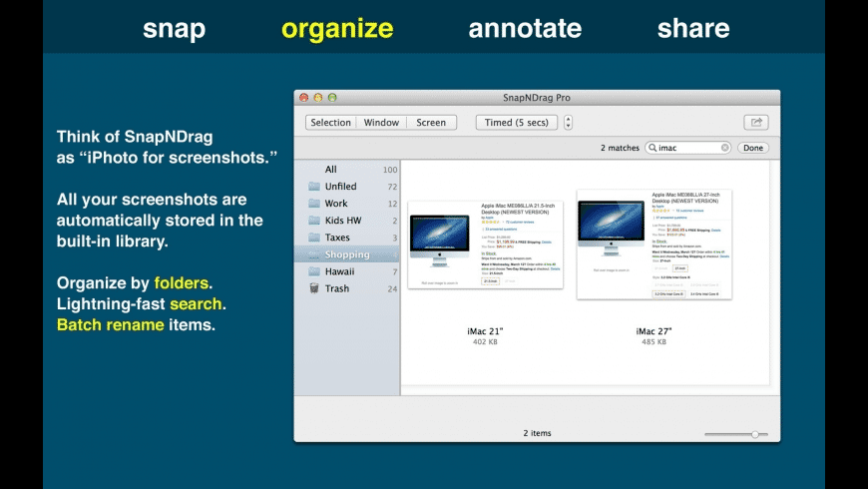Start a Timed (5 secs) capture
This screenshot has height=489, width=868.
(517, 123)
